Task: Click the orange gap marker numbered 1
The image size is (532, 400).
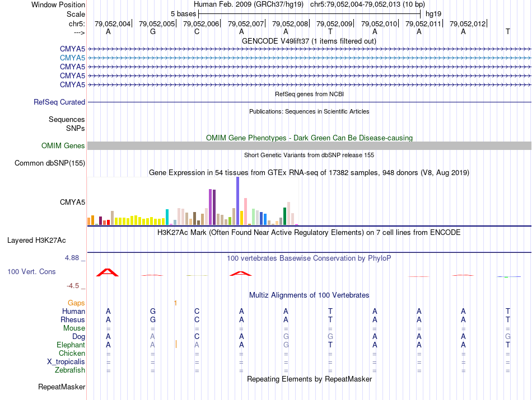Action: click(175, 303)
